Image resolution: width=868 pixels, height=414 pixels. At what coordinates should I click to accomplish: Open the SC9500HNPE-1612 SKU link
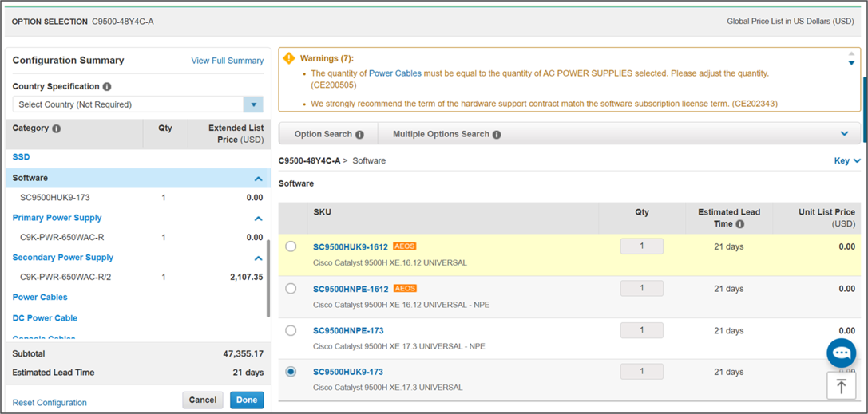pyautogui.click(x=351, y=289)
